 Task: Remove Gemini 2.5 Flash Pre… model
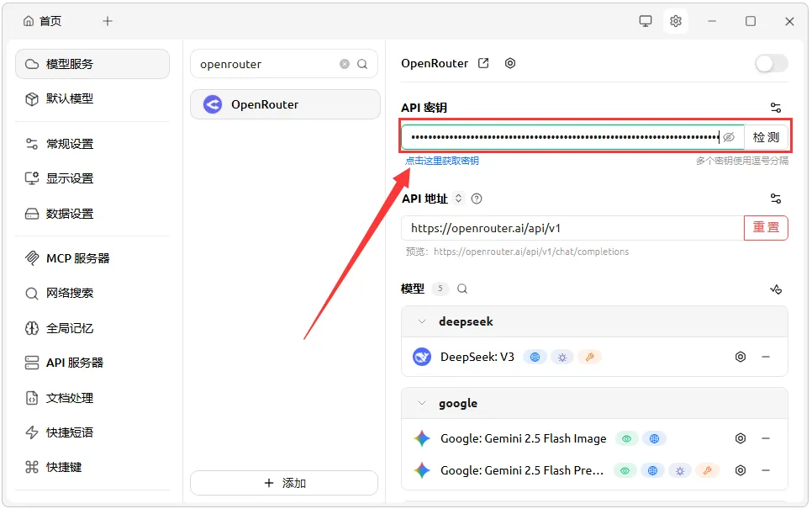[766, 470]
